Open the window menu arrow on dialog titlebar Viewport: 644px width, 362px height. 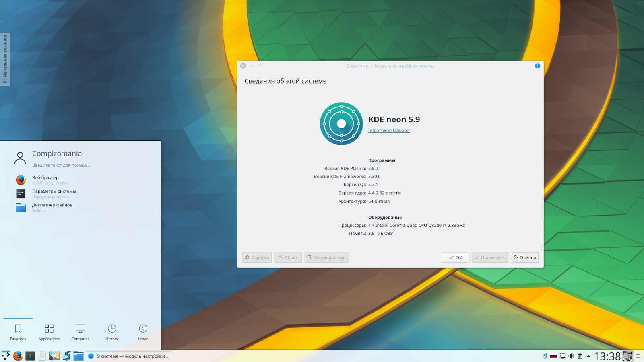pyautogui.click(x=251, y=66)
